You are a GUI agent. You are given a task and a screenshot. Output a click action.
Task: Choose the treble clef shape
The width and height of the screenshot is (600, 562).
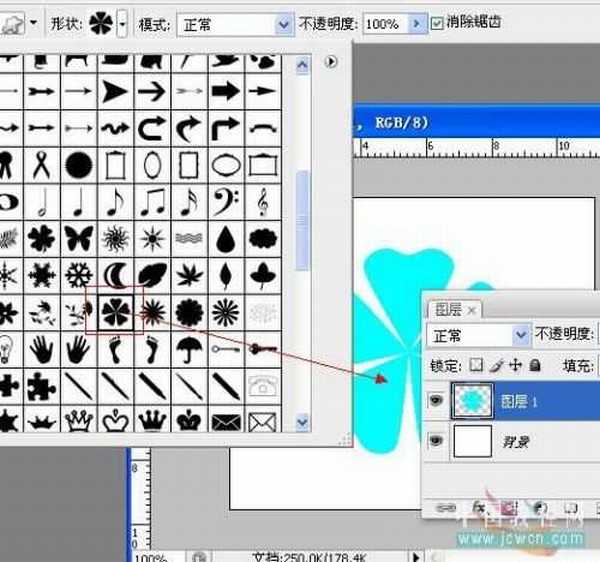(262, 201)
